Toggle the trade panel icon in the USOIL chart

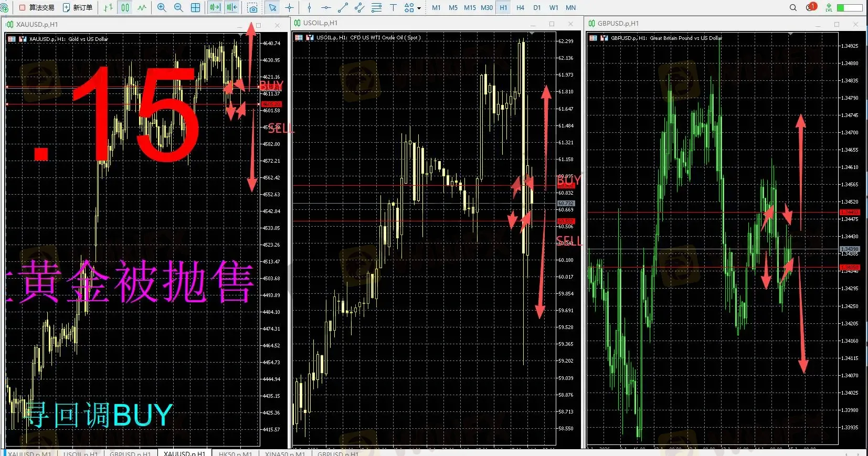tap(299, 38)
